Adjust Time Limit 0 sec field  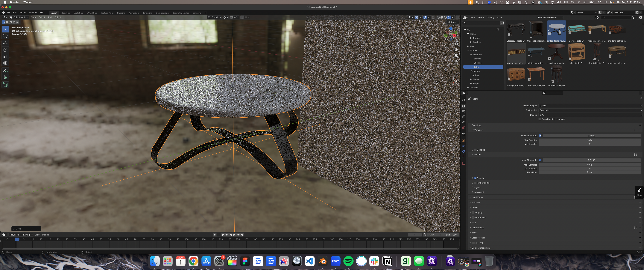(590, 172)
